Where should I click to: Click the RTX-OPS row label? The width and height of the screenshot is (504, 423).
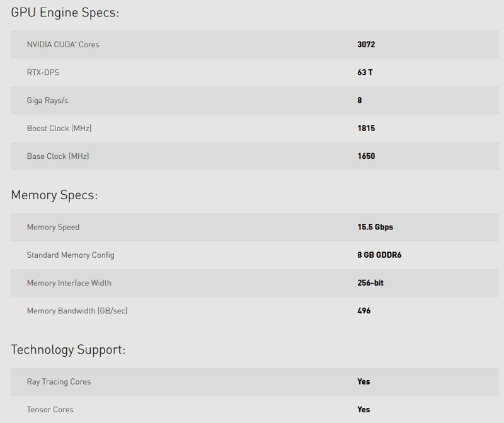click(43, 72)
